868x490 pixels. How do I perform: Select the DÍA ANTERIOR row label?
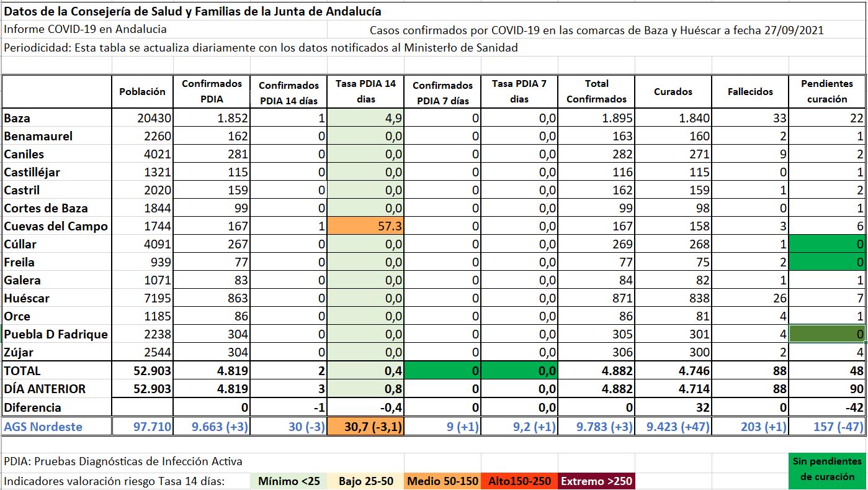45,389
